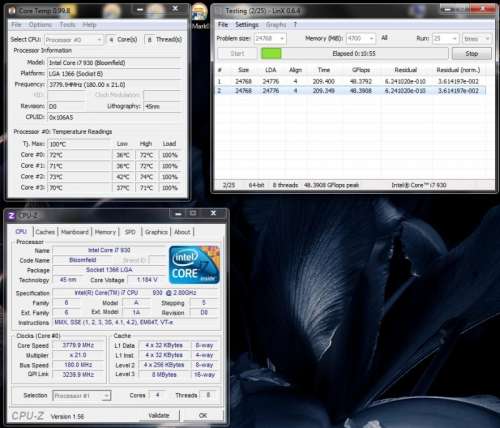
Task: Click the QPI Link value 3239.9 MHz
Action: [78, 375]
